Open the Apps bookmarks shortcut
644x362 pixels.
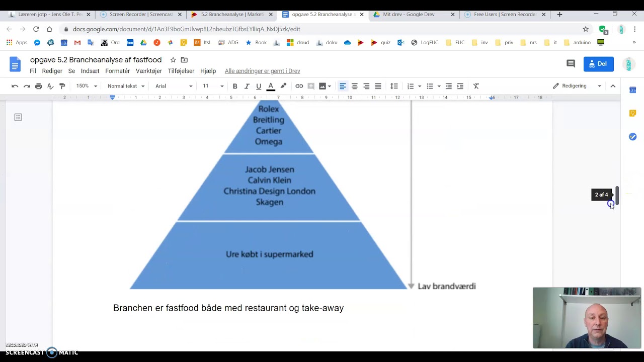click(x=17, y=43)
